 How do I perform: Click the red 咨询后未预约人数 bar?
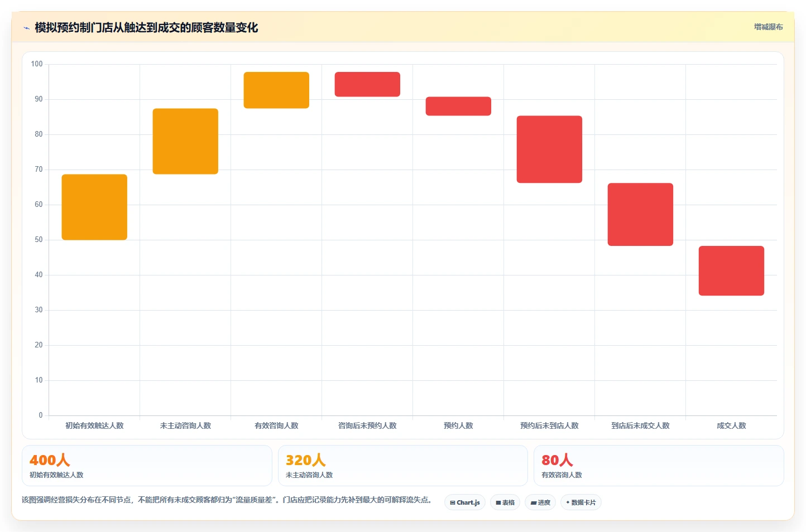click(367, 84)
